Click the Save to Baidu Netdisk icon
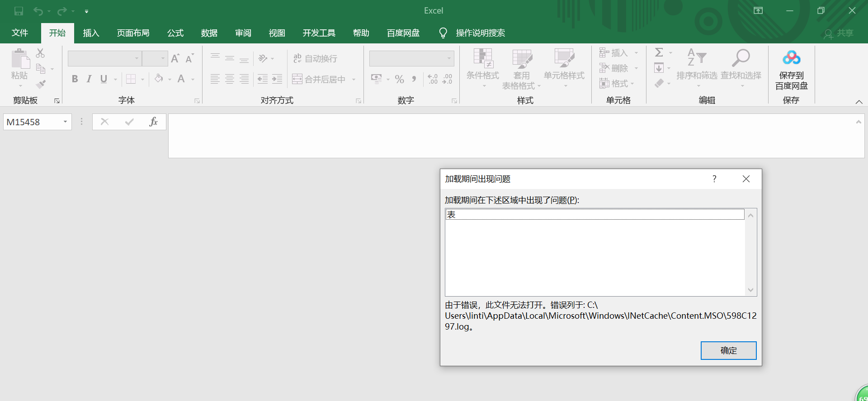The image size is (868, 401). [x=791, y=58]
